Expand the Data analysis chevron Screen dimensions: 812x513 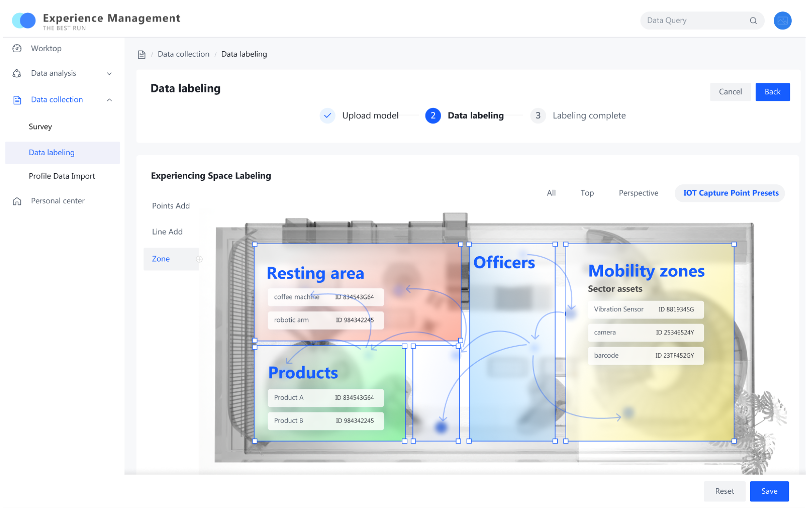pyautogui.click(x=110, y=74)
